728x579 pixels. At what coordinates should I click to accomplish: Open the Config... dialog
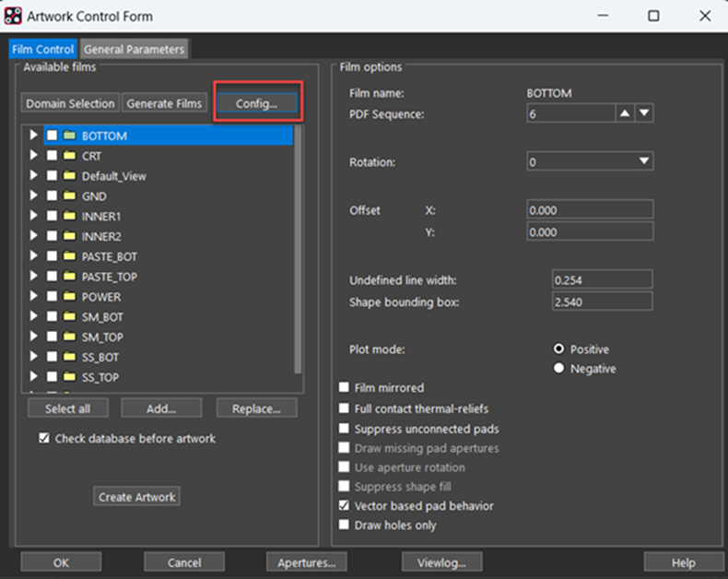[x=256, y=103]
